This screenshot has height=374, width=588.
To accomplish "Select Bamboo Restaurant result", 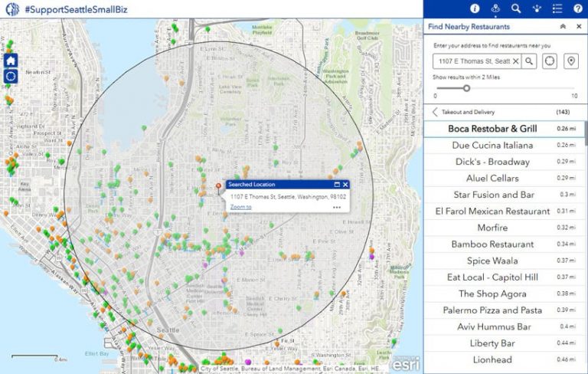I will pos(504,244).
